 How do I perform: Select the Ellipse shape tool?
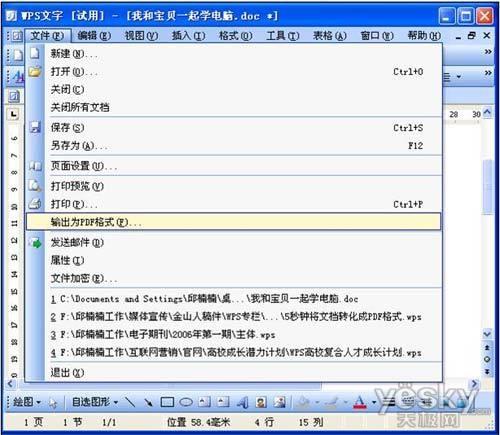(186, 402)
